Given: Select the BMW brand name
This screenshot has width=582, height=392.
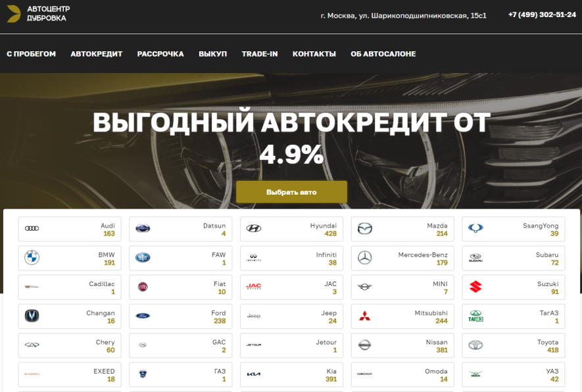Looking at the screenshot, I should [x=107, y=255].
